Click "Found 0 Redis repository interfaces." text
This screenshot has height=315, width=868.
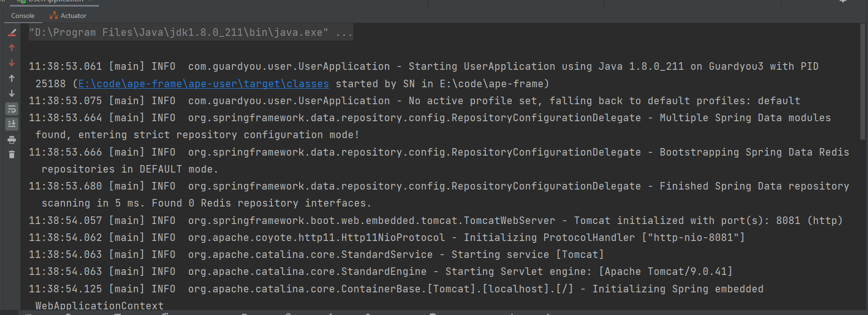[x=262, y=203]
